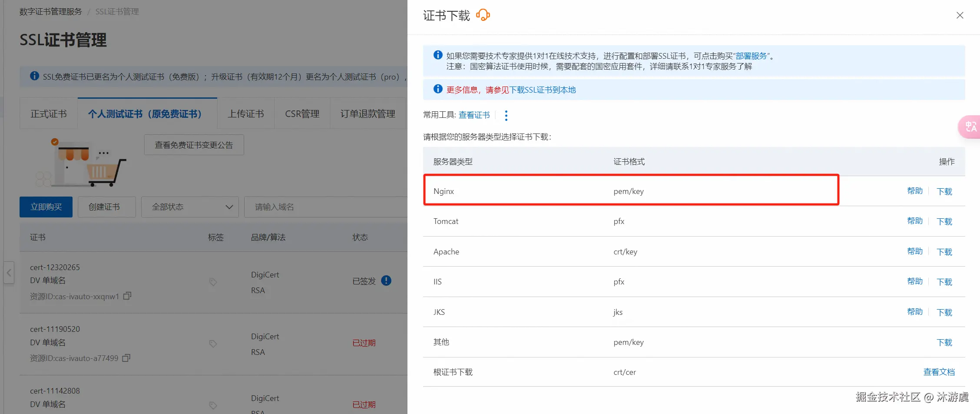Download the Tomcat pfx certificate

pos(944,221)
